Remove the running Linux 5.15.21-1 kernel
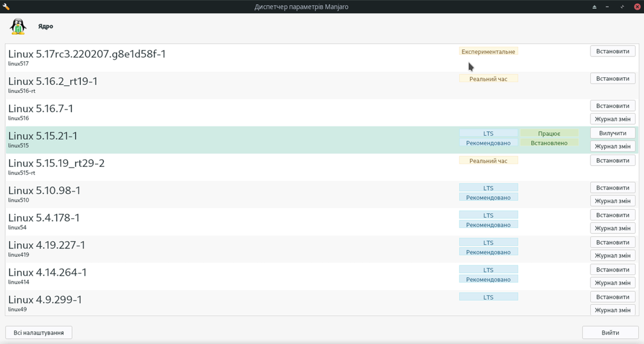The height and width of the screenshot is (344, 644). (612, 133)
